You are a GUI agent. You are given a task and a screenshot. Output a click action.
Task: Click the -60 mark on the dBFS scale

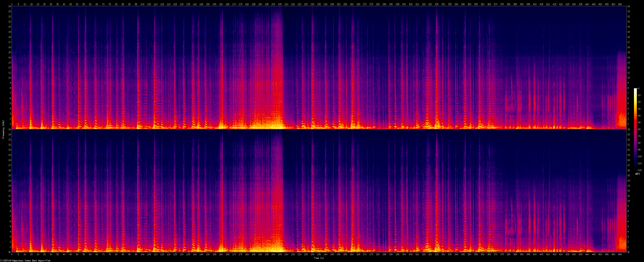(639, 129)
